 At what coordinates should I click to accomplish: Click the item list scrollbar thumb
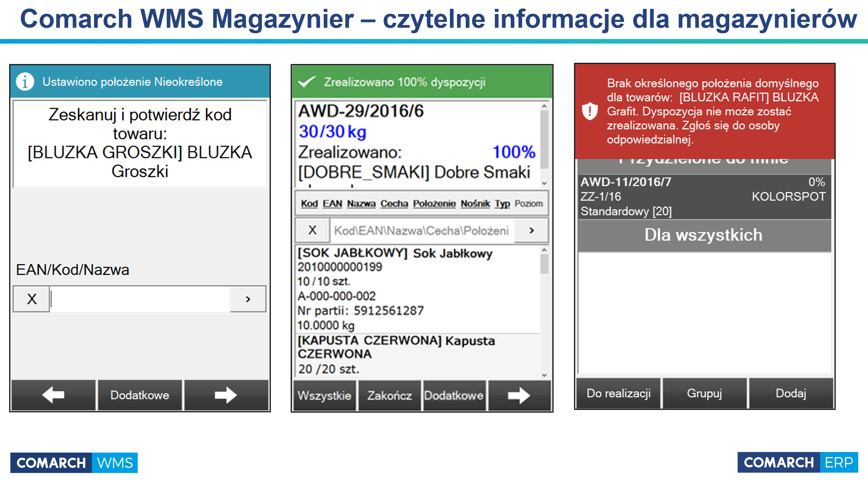click(x=544, y=264)
